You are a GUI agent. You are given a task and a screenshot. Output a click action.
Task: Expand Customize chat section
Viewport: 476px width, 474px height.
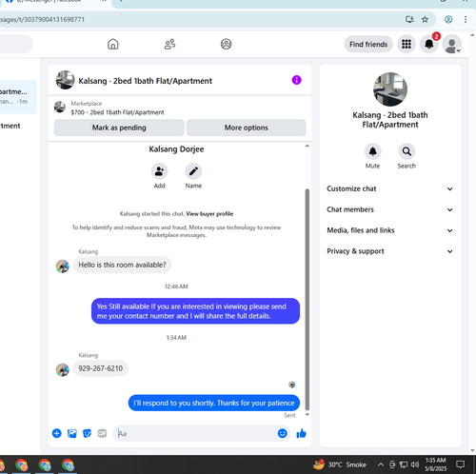pyautogui.click(x=389, y=188)
